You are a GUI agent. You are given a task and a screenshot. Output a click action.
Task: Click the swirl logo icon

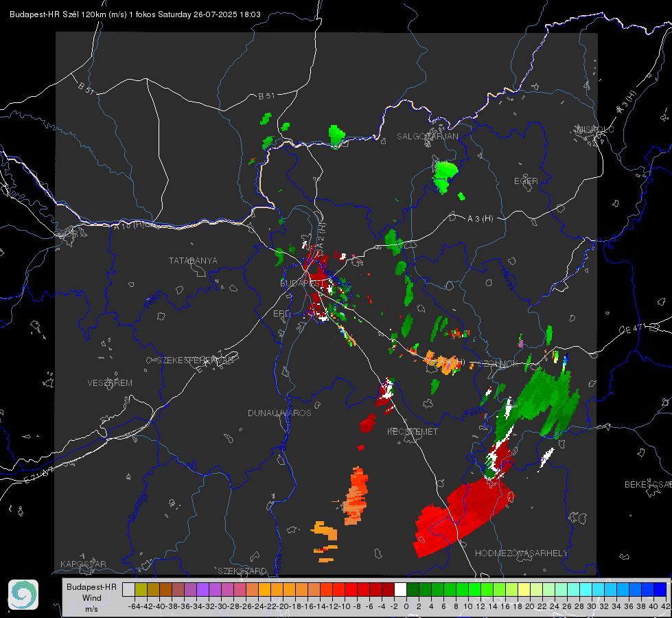(23, 595)
